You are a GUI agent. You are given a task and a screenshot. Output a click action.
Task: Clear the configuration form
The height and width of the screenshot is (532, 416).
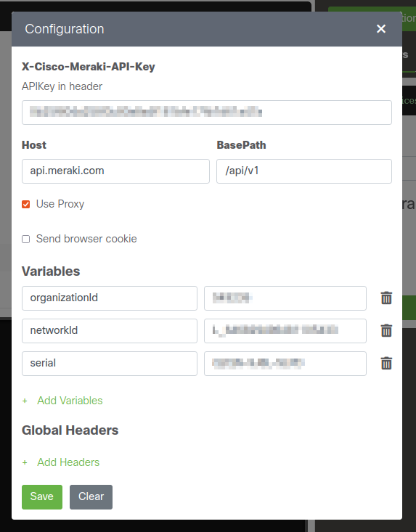(91, 496)
